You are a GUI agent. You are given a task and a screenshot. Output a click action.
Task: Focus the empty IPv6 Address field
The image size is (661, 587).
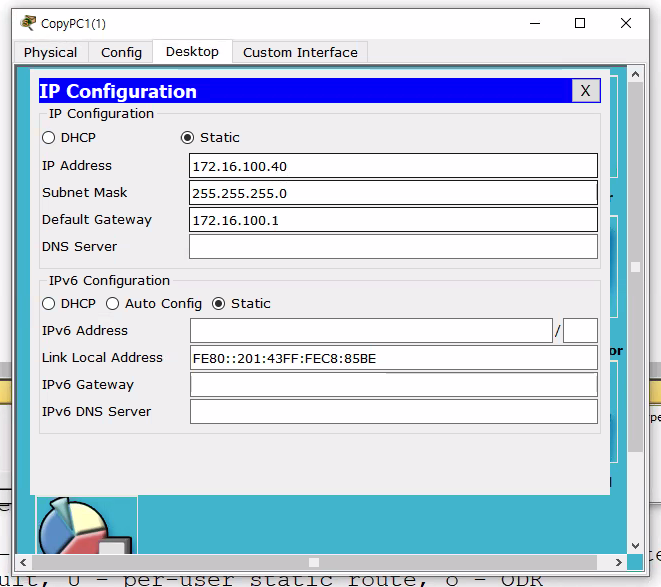click(371, 331)
